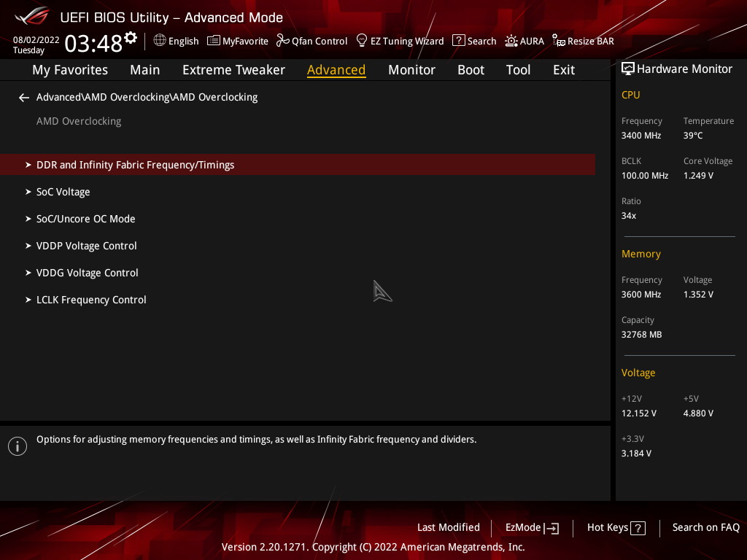The image size is (747, 560).
Task: Click the Hot Keys question mark icon
Action: pos(638,528)
